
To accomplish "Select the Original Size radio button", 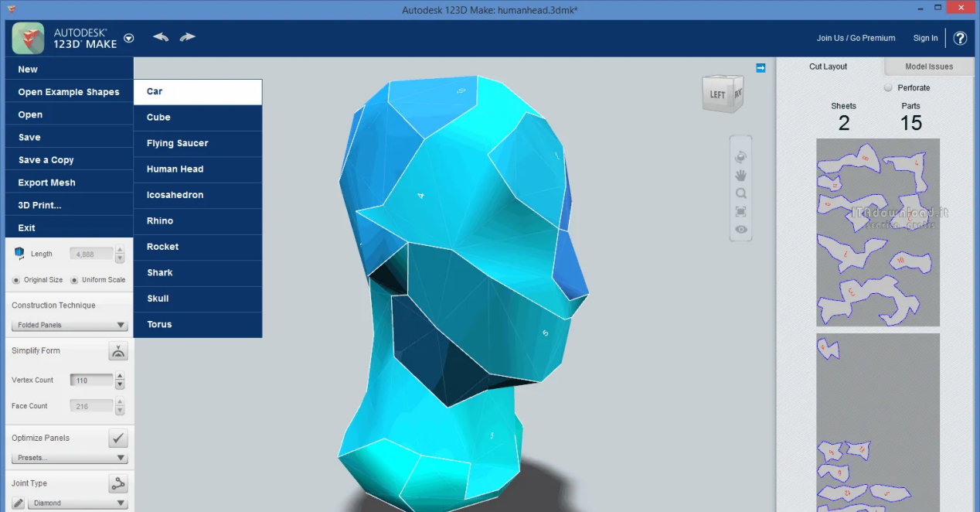I will tap(16, 280).
